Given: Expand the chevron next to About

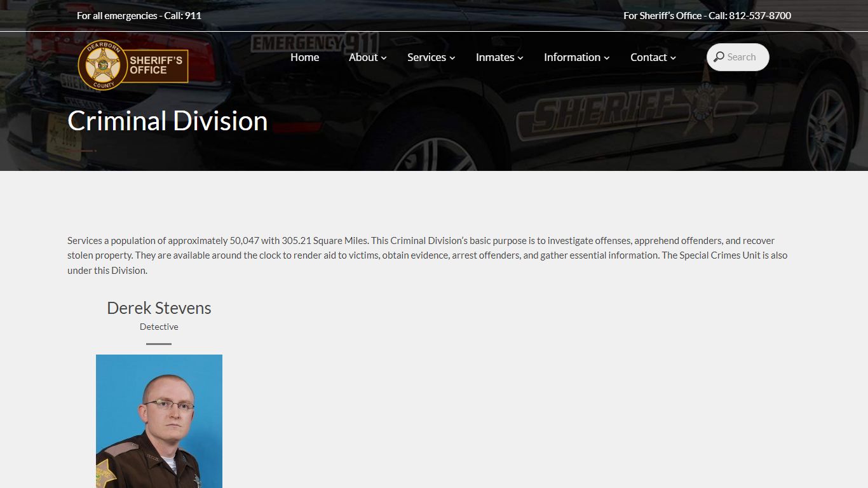Looking at the screenshot, I should pos(384,58).
